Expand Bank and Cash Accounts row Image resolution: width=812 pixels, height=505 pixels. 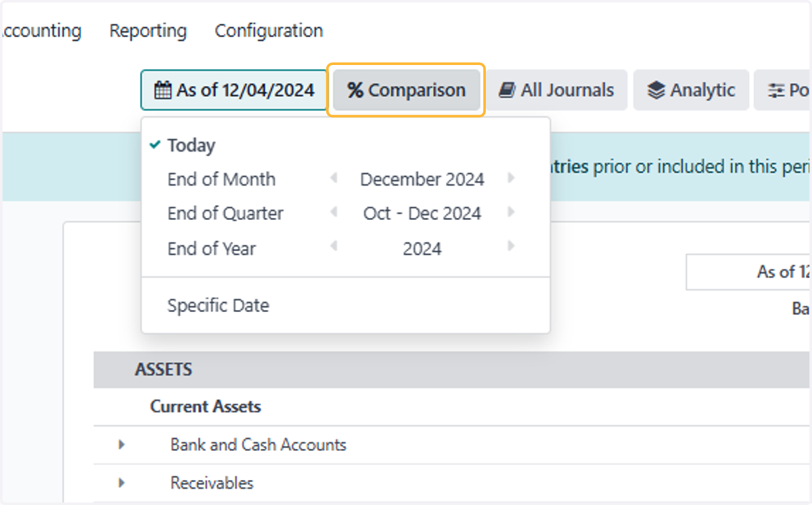122,445
